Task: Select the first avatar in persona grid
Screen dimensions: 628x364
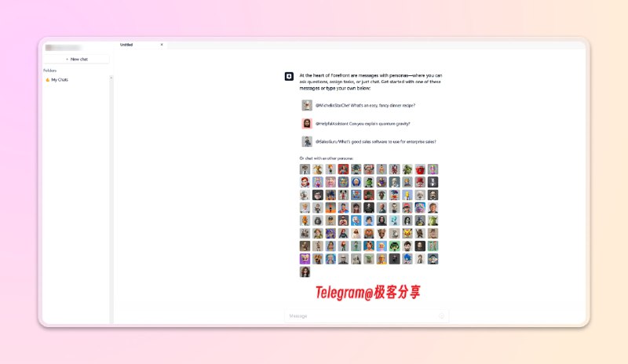Action: (305, 169)
